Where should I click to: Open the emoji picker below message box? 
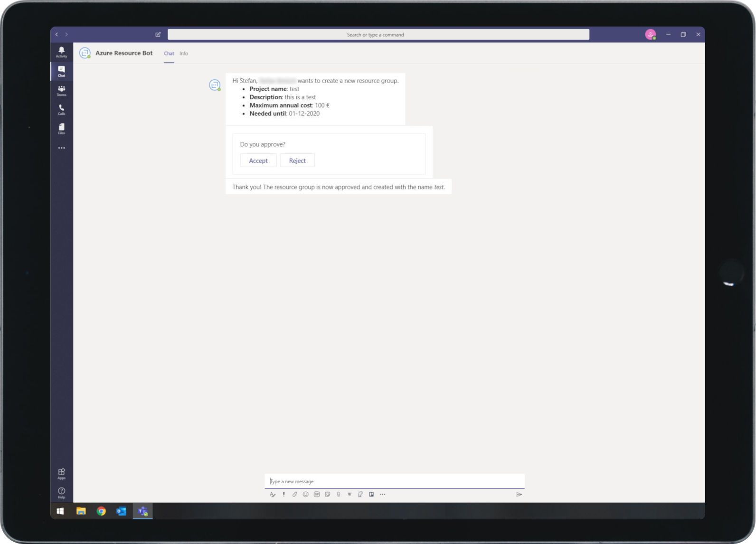[x=305, y=494]
